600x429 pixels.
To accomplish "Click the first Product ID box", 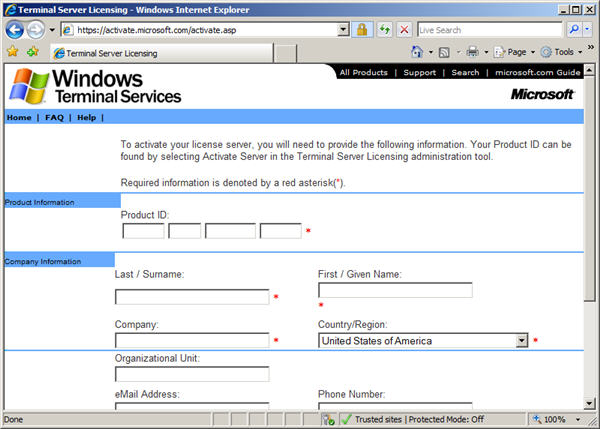I will 143,231.
